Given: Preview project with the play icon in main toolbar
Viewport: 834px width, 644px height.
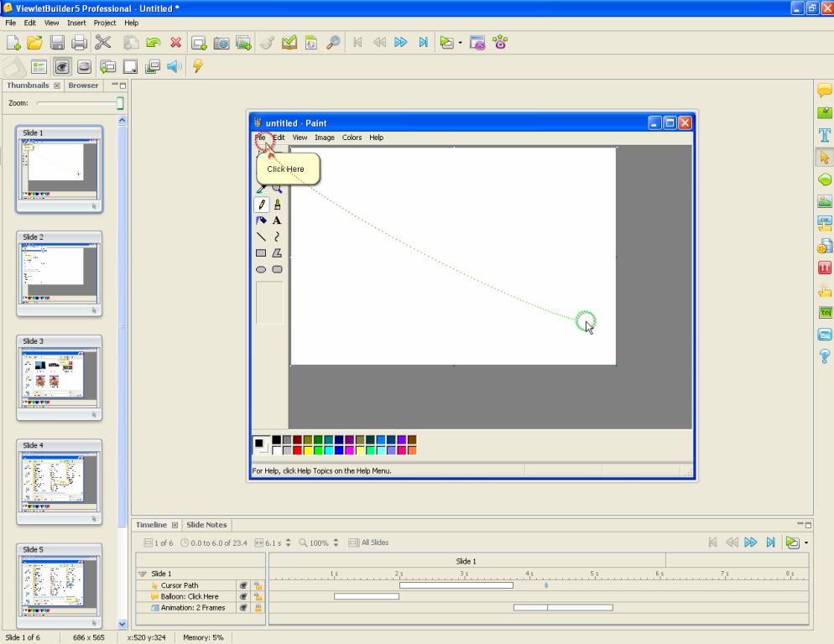Looking at the screenshot, I should (446, 43).
